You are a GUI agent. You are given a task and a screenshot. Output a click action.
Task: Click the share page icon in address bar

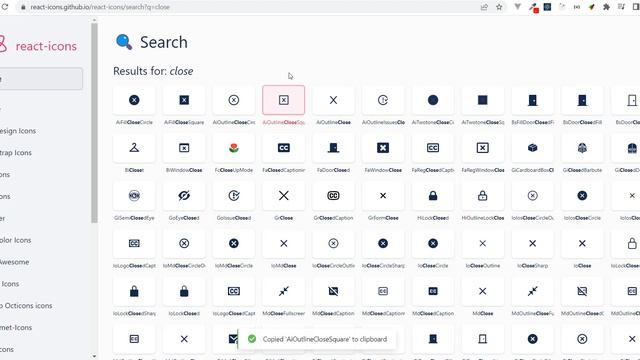(x=484, y=7)
